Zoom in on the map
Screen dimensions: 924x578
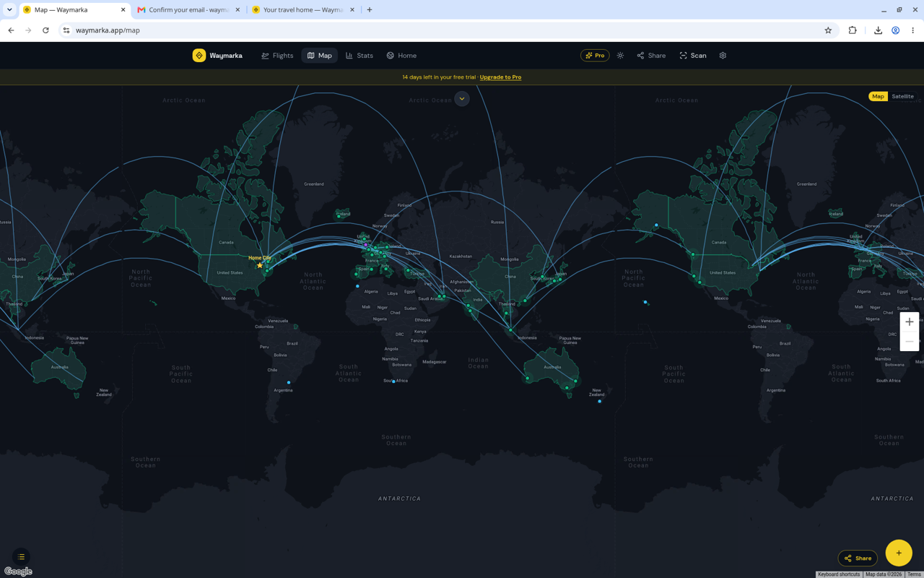pos(910,322)
